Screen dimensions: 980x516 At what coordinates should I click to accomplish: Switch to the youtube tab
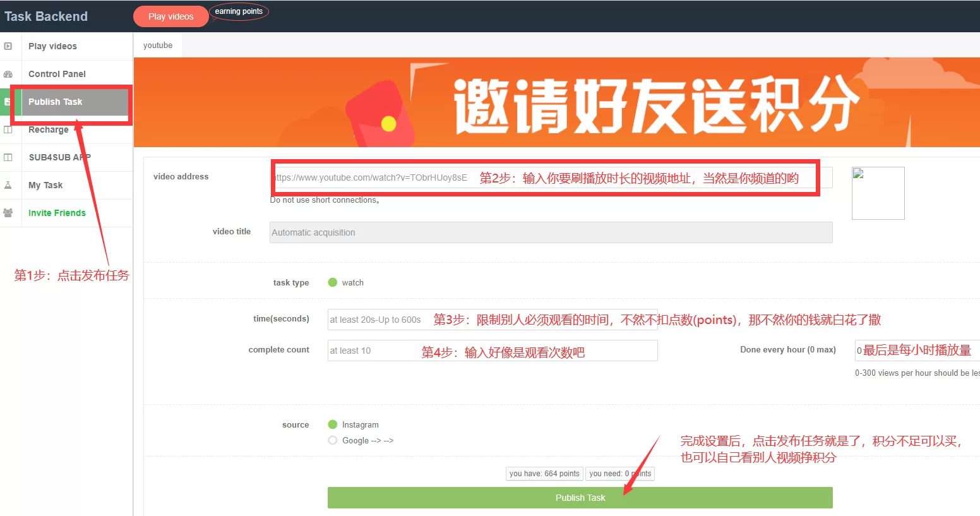pos(157,45)
